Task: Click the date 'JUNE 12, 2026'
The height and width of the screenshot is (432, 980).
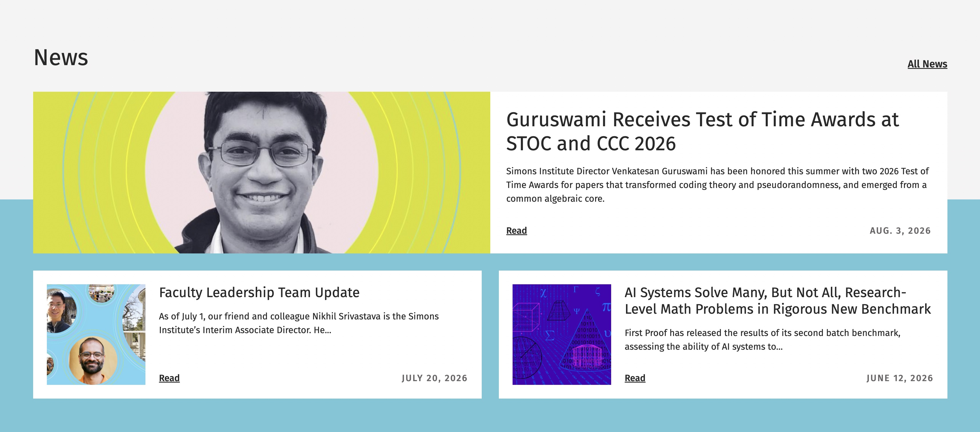Action: (900, 378)
